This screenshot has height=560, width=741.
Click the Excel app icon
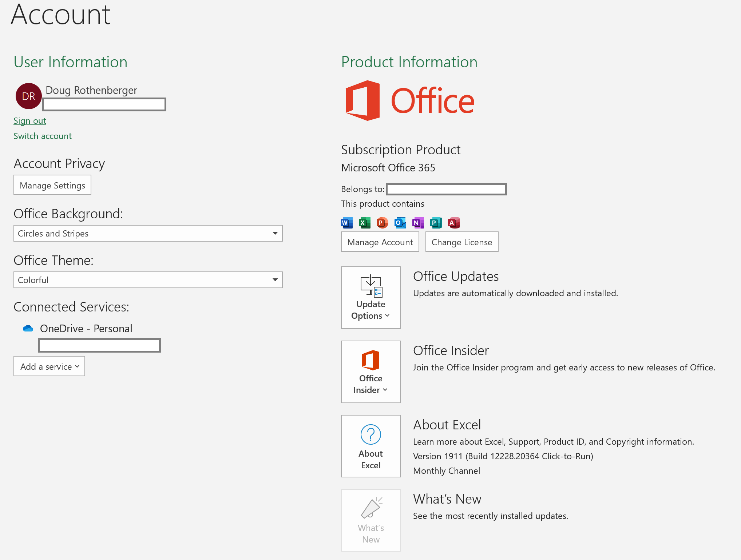tap(364, 222)
